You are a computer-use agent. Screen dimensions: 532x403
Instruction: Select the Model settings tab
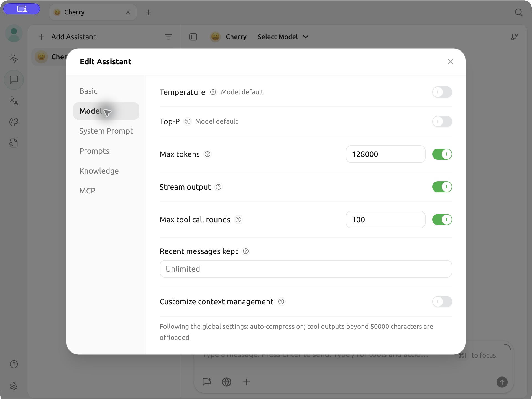[x=106, y=111]
